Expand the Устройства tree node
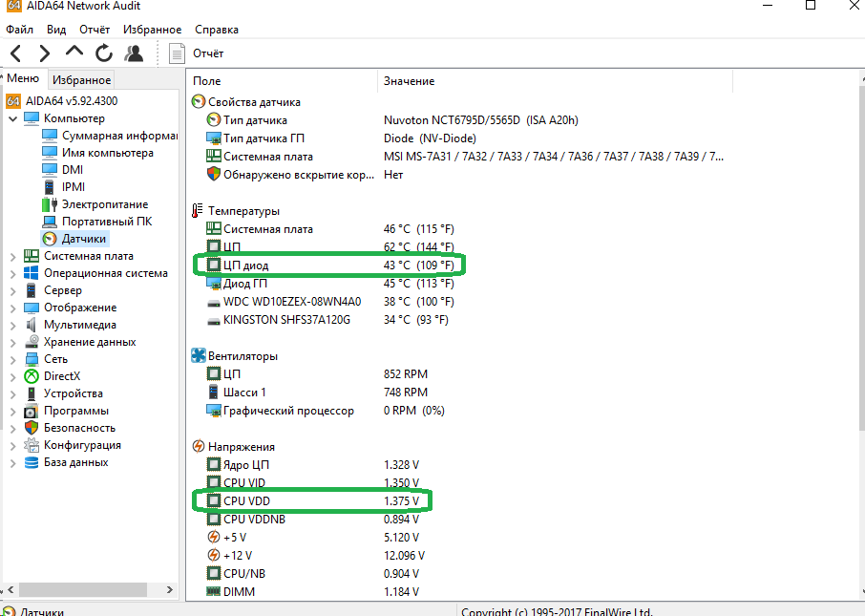The height and width of the screenshot is (616, 865). [12, 394]
